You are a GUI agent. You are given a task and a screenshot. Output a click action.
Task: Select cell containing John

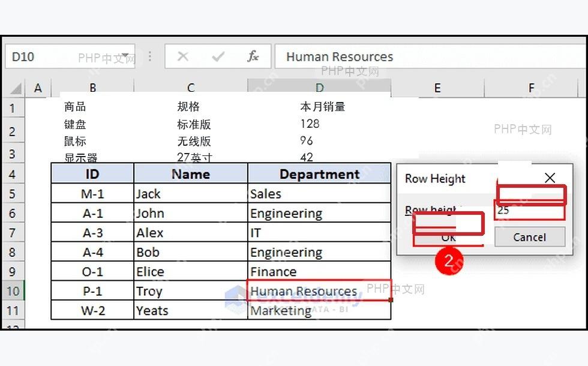[191, 213]
